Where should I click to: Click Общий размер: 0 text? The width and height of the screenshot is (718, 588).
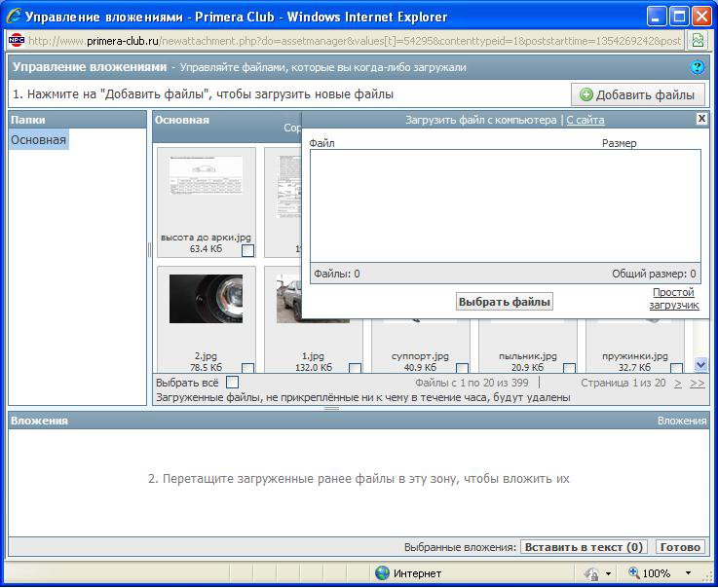pos(654,274)
